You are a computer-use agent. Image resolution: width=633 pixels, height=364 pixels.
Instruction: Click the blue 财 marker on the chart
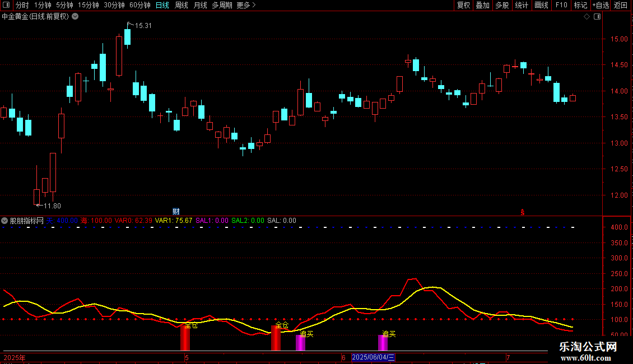coord(176,211)
